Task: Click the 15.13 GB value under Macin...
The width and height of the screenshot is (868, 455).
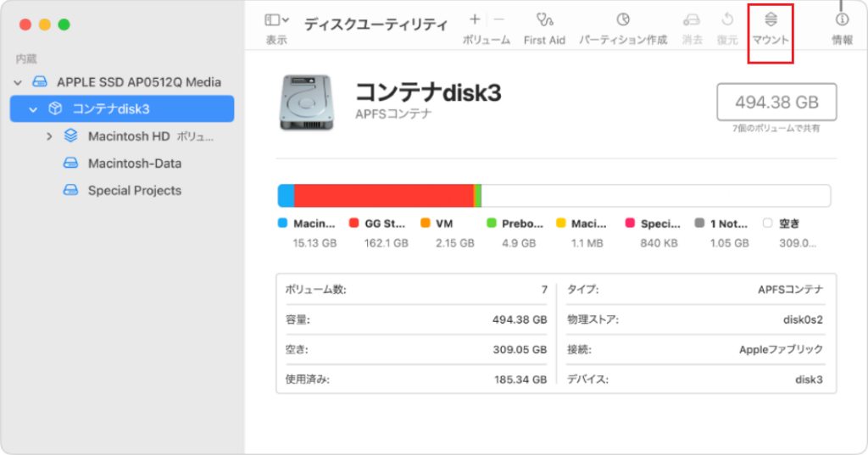Action: (314, 243)
